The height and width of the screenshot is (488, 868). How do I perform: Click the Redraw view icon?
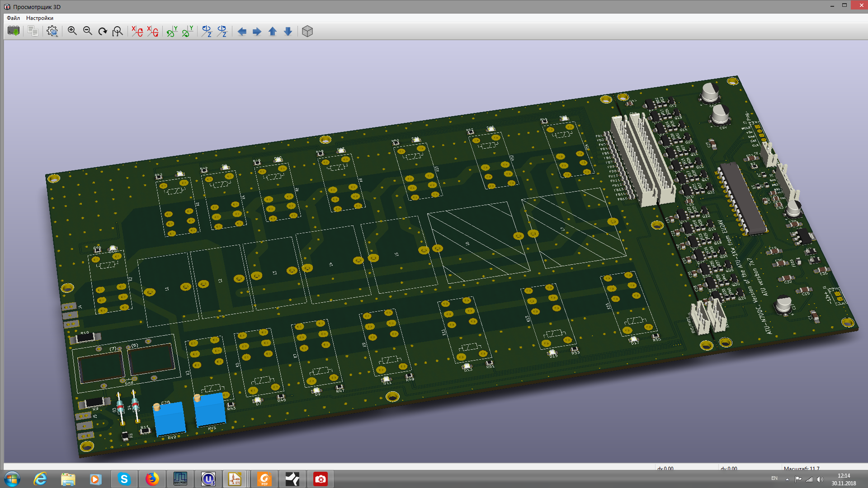[103, 31]
